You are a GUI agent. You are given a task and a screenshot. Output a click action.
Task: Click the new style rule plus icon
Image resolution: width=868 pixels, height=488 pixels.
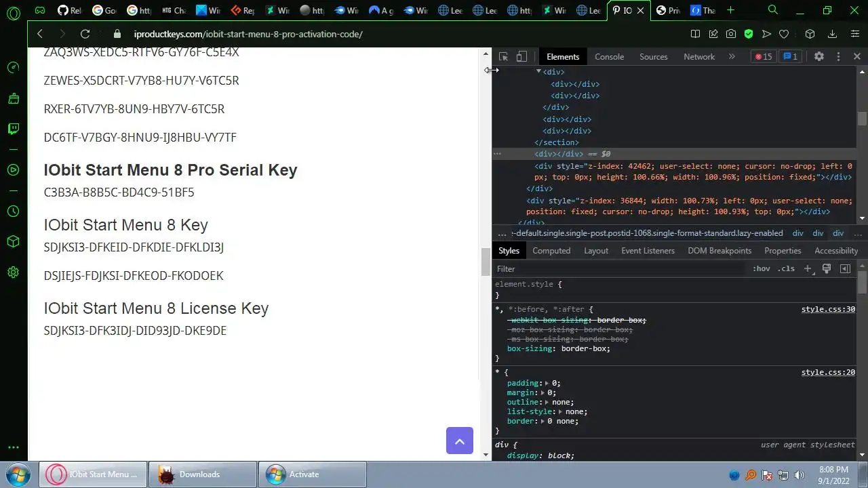(x=808, y=269)
